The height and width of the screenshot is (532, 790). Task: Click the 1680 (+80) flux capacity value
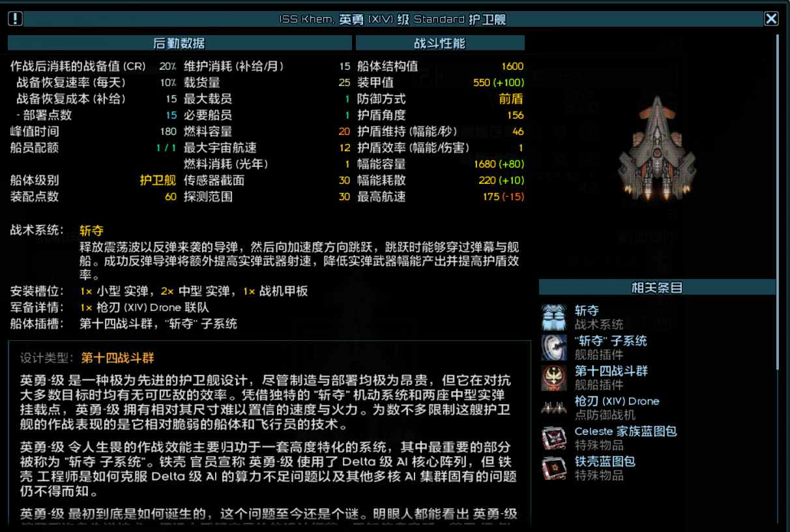(x=499, y=164)
